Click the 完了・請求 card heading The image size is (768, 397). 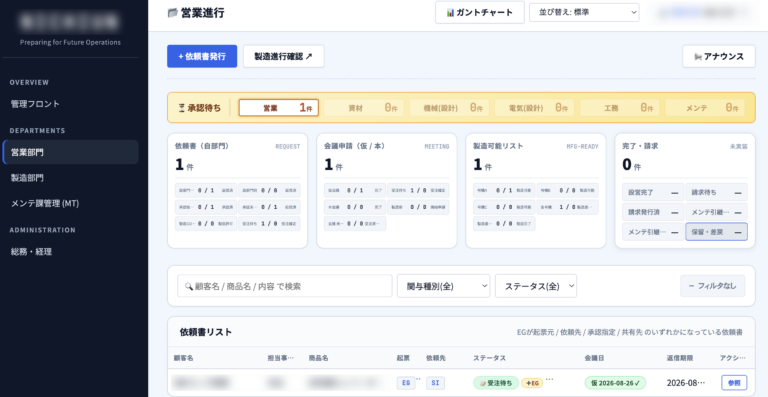pyautogui.click(x=640, y=146)
